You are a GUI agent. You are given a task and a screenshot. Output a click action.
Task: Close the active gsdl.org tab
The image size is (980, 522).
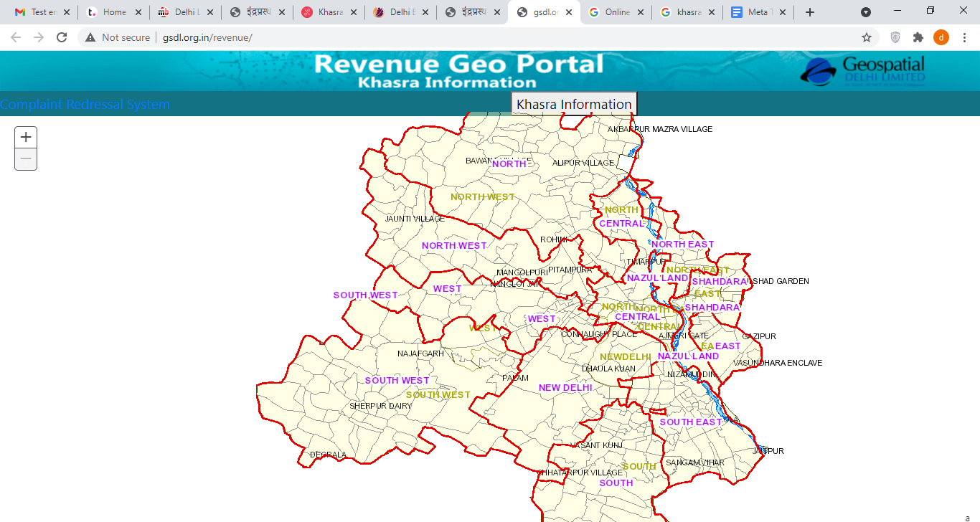click(569, 12)
